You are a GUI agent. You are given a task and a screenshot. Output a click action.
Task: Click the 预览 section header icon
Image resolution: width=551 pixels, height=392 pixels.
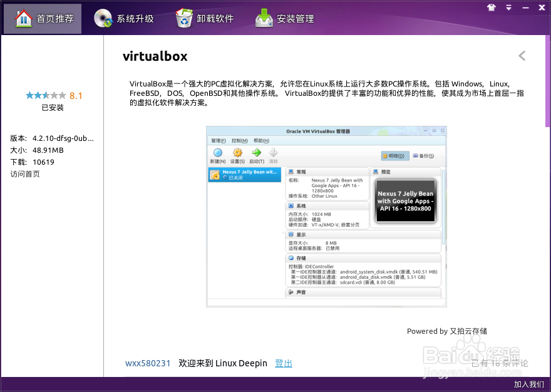(x=376, y=172)
